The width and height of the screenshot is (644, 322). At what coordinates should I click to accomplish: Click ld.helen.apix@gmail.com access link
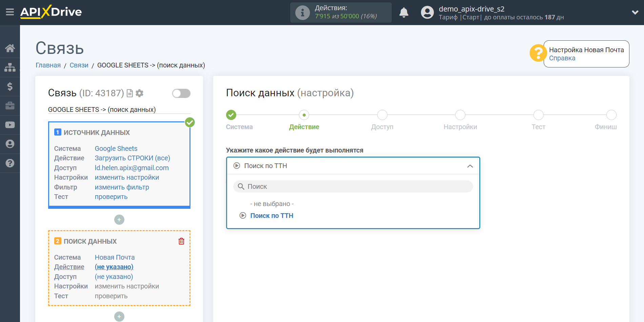[x=132, y=168]
